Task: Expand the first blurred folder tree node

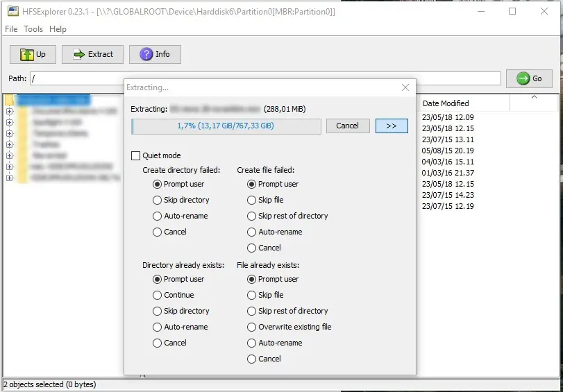Action: 10,111
